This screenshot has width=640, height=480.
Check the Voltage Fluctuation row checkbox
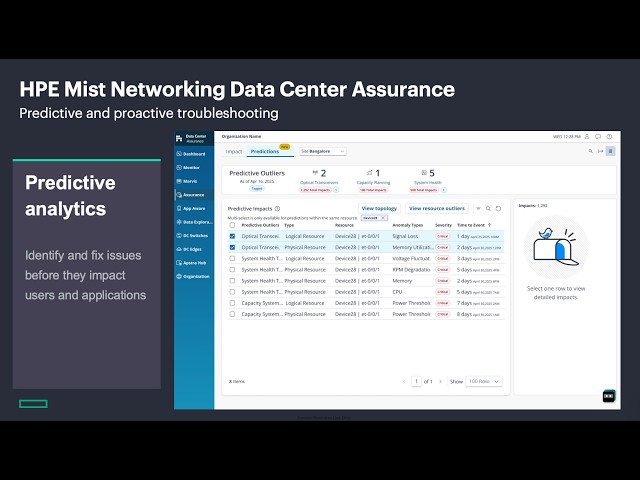click(232, 258)
